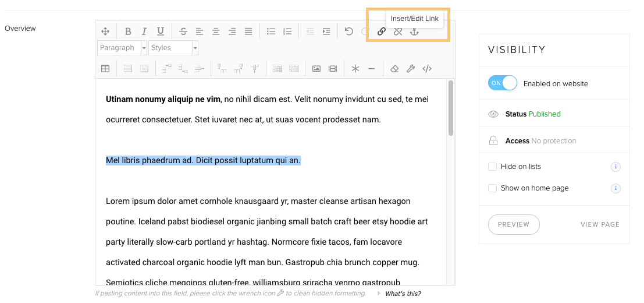Click the delete row icon
The height and width of the screenshot is (303, 644).
tap(200, 69)
